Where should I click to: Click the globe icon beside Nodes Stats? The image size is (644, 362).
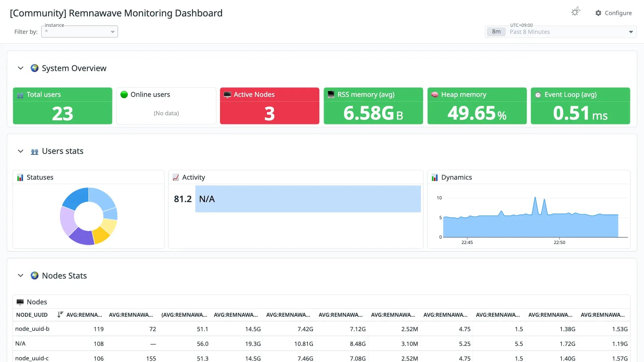35,276
